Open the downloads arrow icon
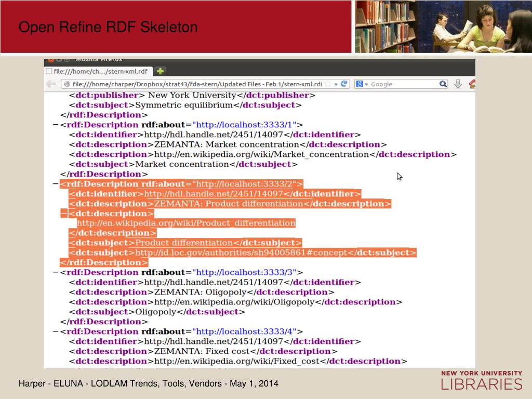532x399 pixels. pyautogui.click(x=458, y=84)
